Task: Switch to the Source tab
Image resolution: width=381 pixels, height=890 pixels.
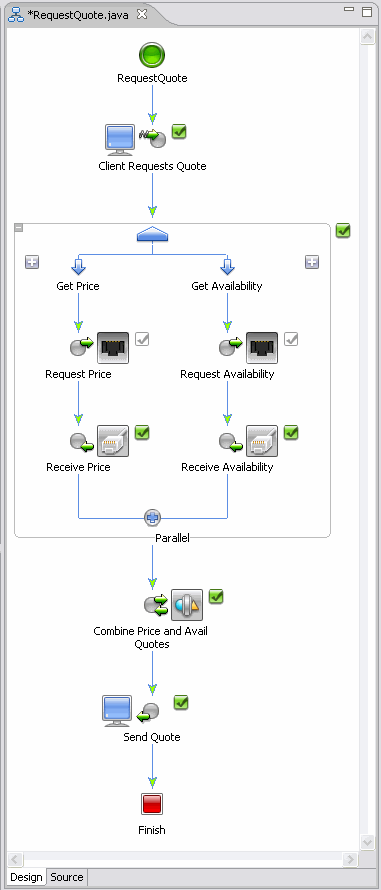Action: 66,877
